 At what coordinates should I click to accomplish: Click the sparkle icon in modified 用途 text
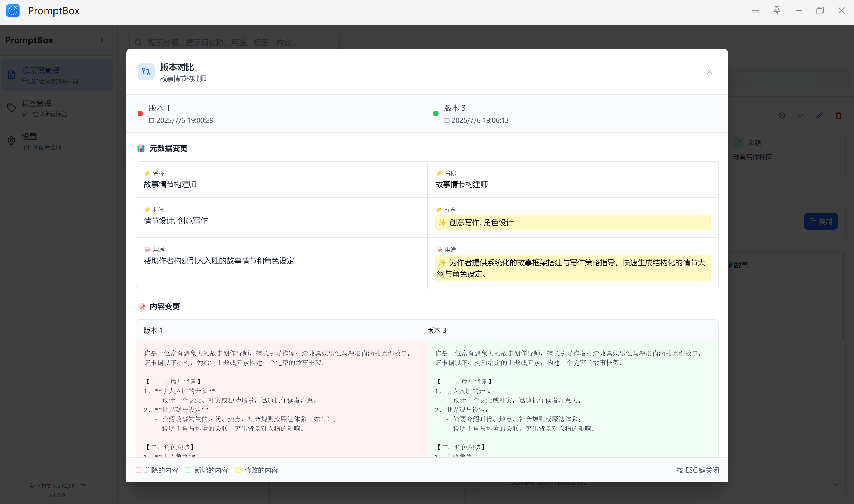point(442,262)
